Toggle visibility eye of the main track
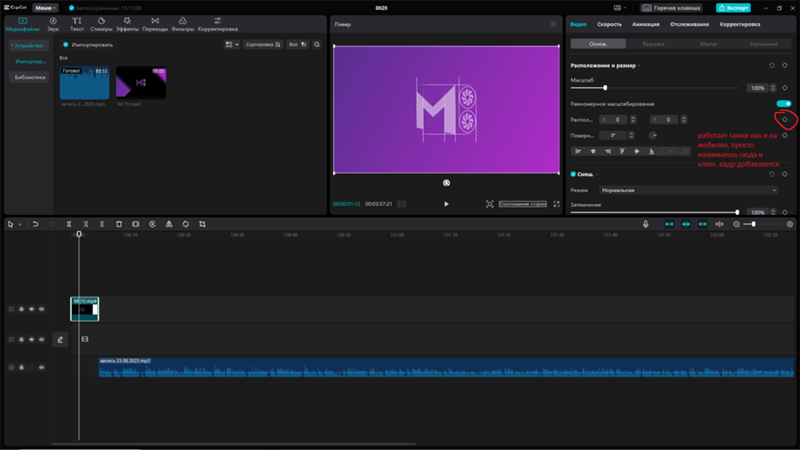800x450 pixels. click(x=32, y=339)
